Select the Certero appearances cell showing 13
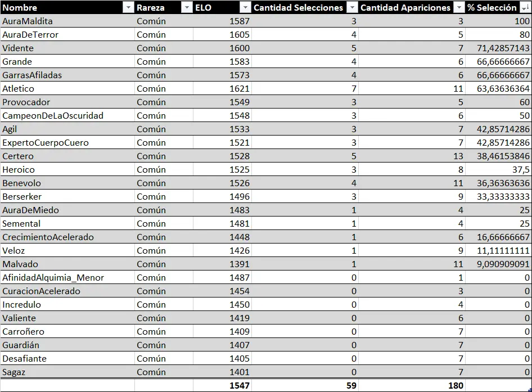Screen dimensions: 532x392 point(412,156)
